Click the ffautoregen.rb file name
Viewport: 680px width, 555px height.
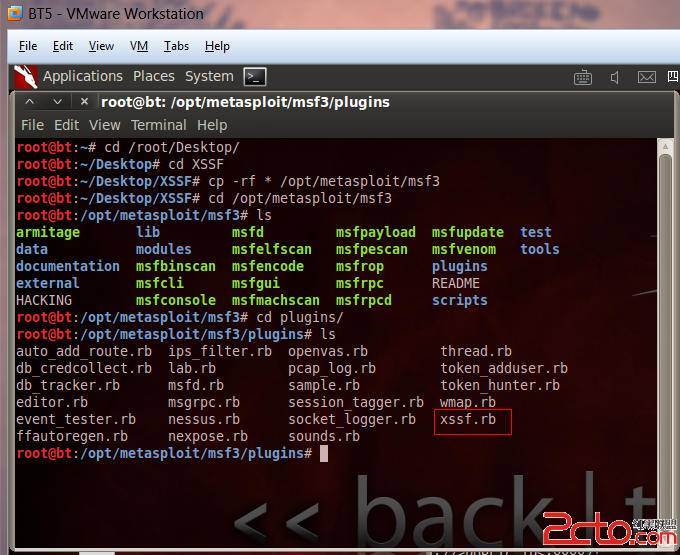pos(72,436)
